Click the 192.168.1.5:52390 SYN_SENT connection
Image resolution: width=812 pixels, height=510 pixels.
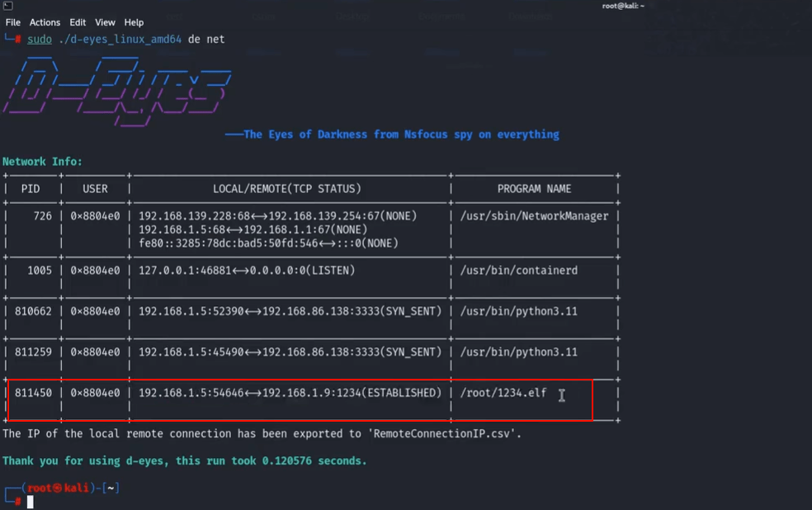click(290, 311)
